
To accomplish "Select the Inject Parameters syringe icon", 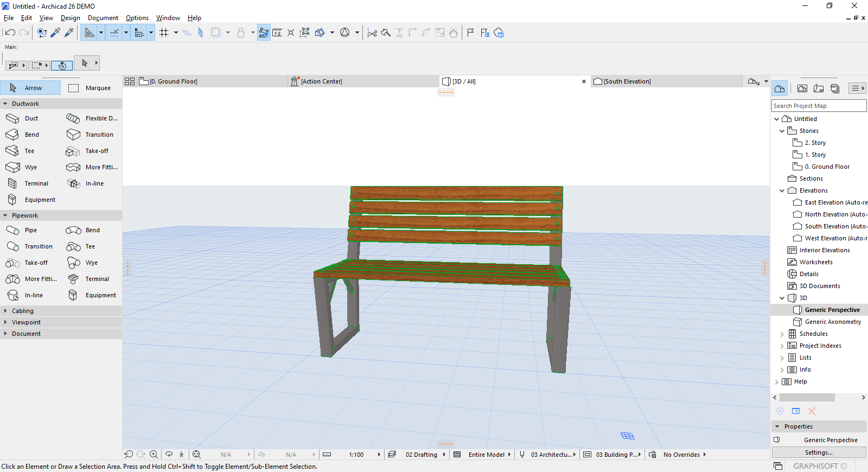I will coord(69,33).
